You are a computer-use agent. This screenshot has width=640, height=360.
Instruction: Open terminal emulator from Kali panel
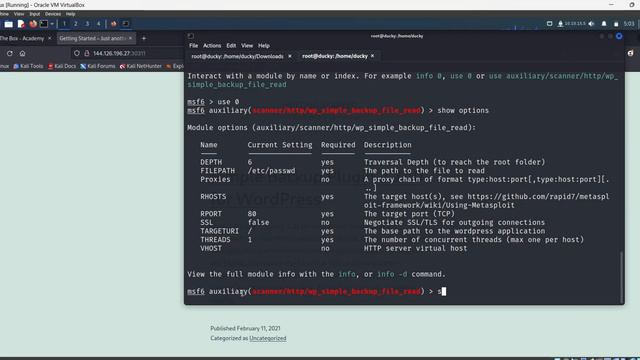click(x=44, y=24)
